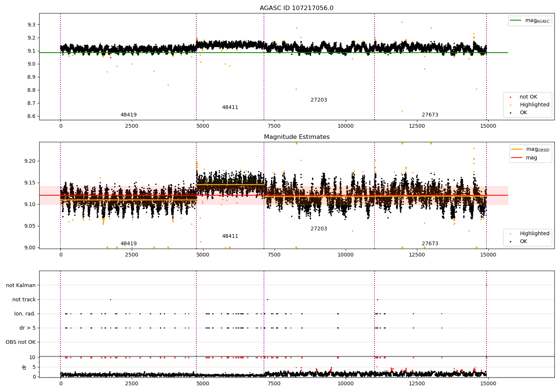Click the 'dr' y-axis label
Screen dimensions: 560x392
click(x=24, y=367)
